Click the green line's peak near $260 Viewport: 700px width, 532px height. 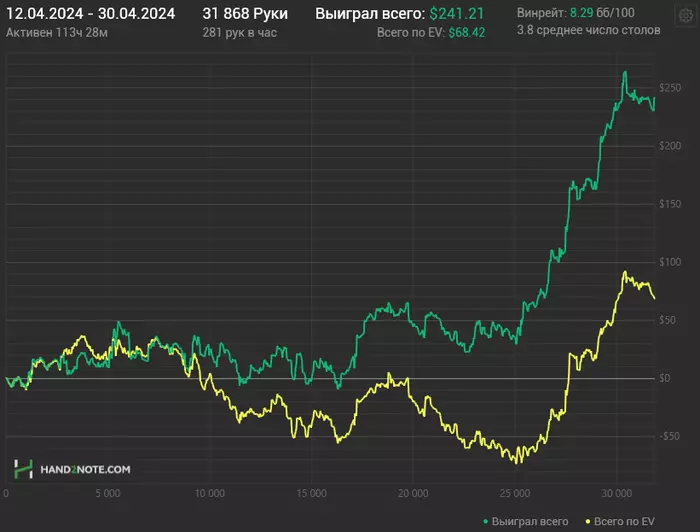(x=625, y=72)
